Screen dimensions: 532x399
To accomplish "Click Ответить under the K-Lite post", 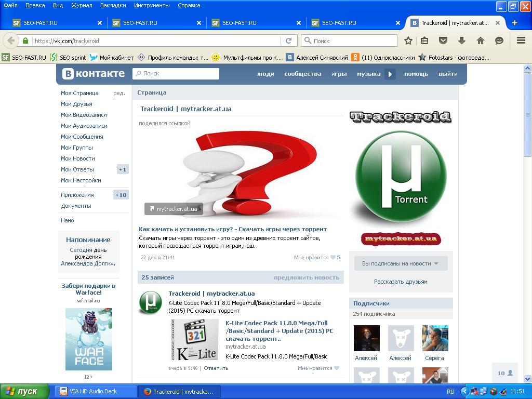I will point(216,368).
